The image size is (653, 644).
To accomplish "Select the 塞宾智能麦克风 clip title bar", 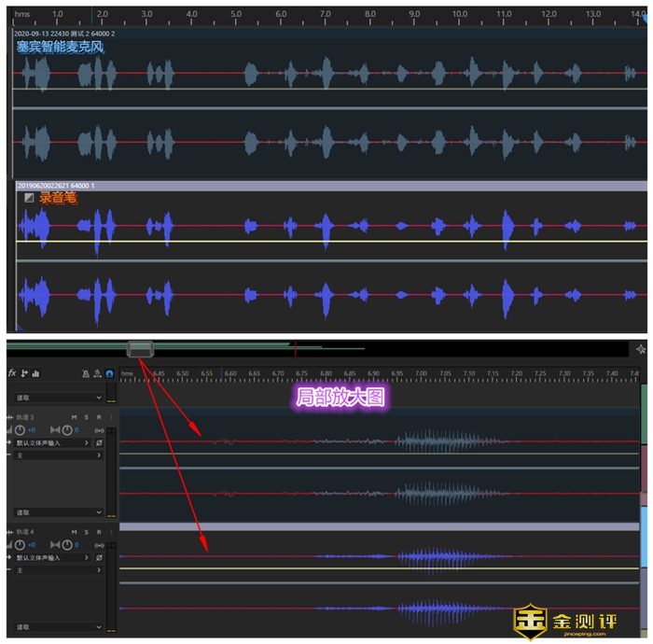I will pos(326,33).
